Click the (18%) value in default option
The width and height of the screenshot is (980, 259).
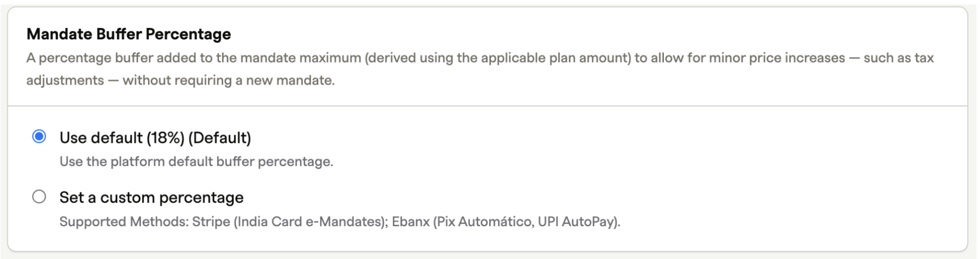165,138
